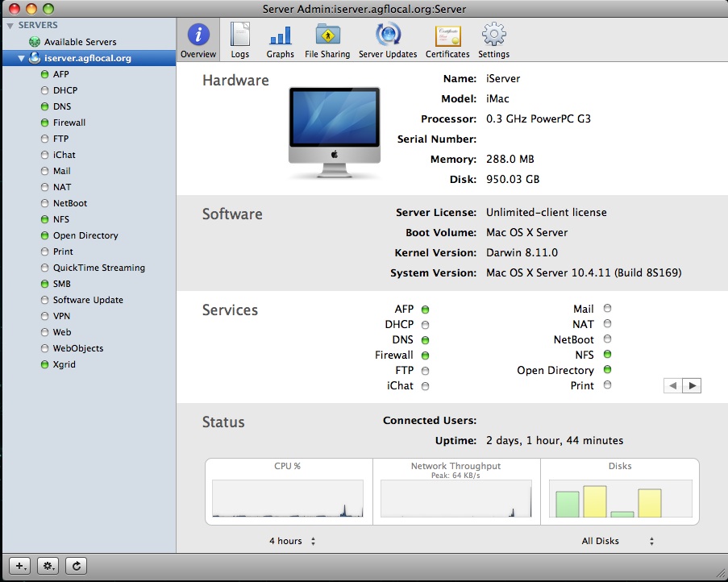728x582 pixels.
Task: Open the All Disks popup menu
Action: pos(618,541)
